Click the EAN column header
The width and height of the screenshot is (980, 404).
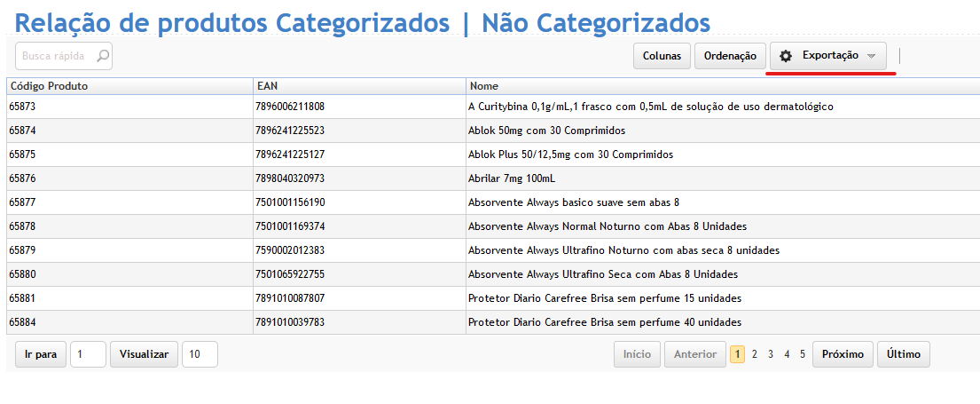(x=268, y=86)
